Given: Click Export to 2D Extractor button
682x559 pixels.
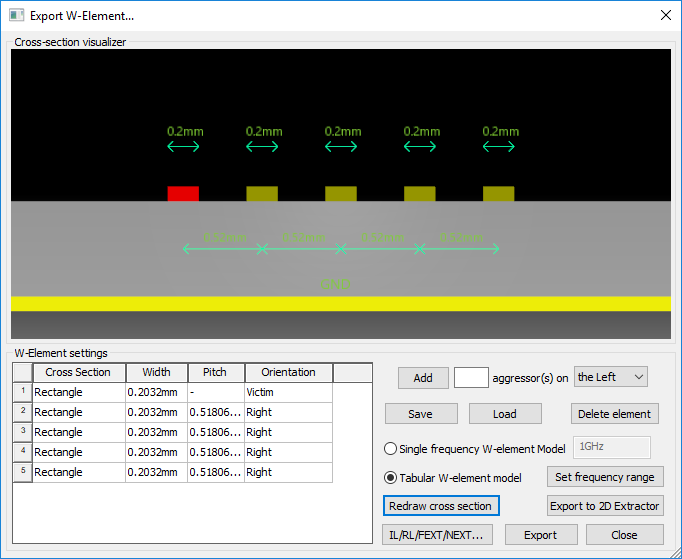Looking at the screenshot, I should 605,506.
